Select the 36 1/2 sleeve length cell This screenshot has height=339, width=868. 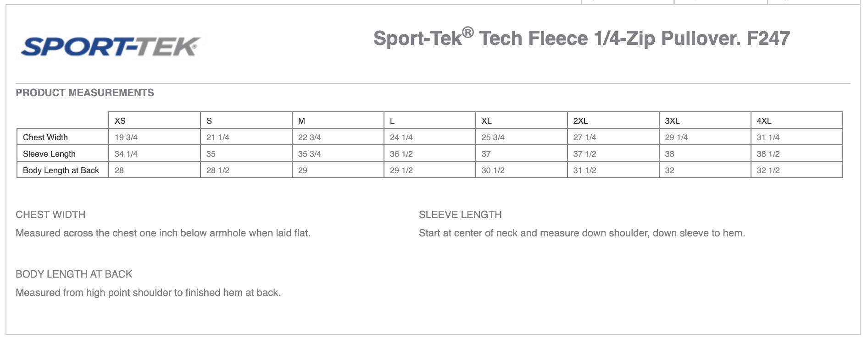[430, 153]
